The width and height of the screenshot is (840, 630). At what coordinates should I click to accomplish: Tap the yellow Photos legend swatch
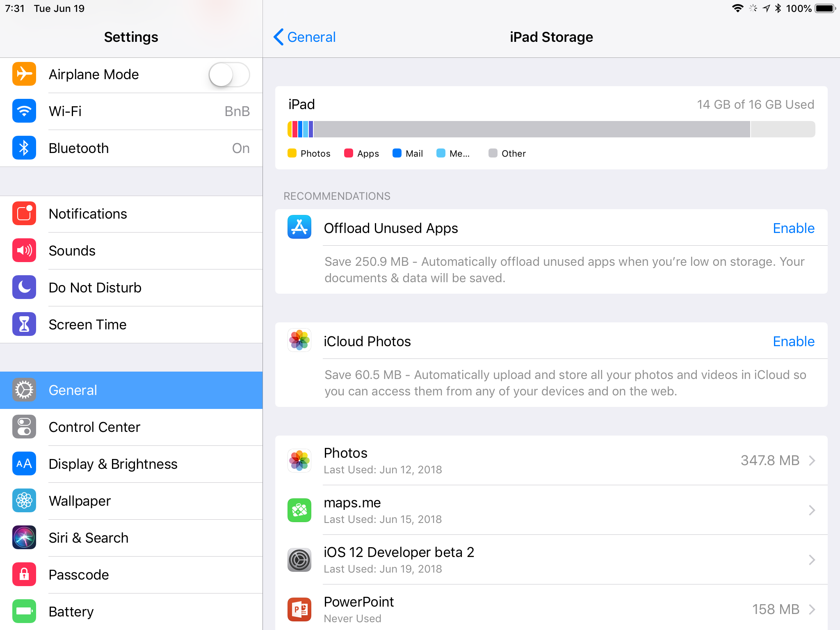[x=292, y=153]
